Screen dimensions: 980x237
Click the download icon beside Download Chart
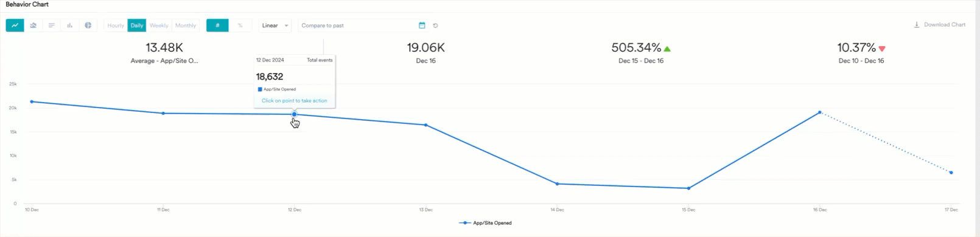[917, 25]
